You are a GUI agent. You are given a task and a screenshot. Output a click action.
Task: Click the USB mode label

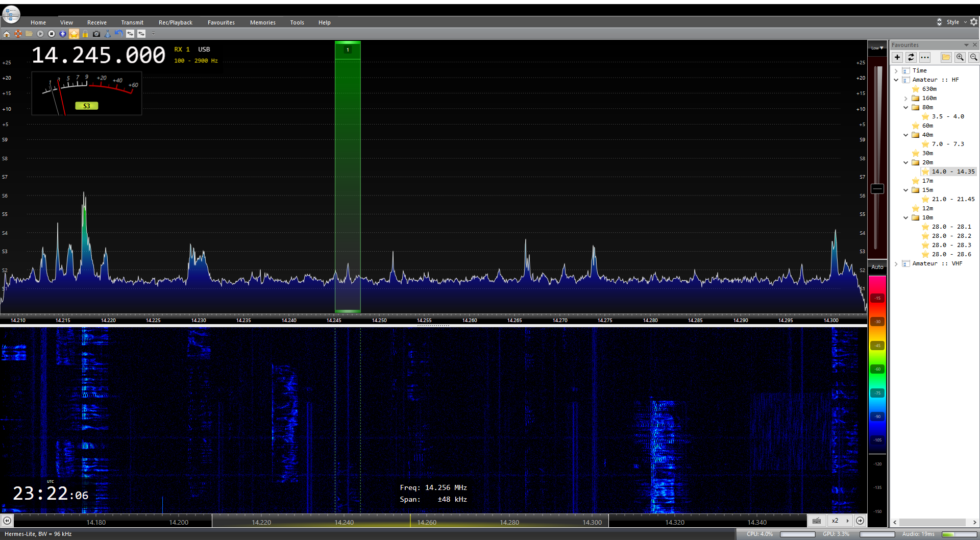pos(204,50)
